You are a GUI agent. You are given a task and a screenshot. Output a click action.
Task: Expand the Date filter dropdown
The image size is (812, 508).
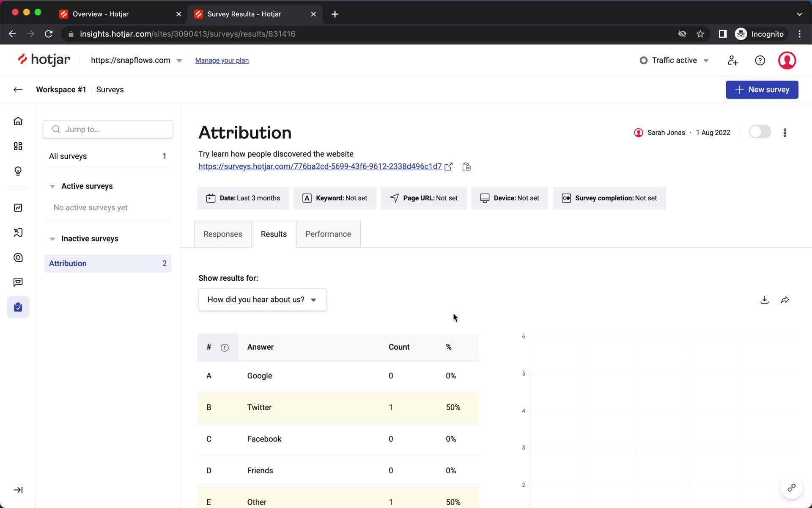point(243,198)
